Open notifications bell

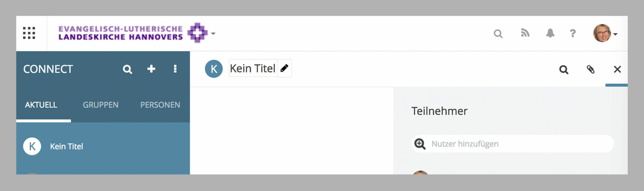(550, 33)
